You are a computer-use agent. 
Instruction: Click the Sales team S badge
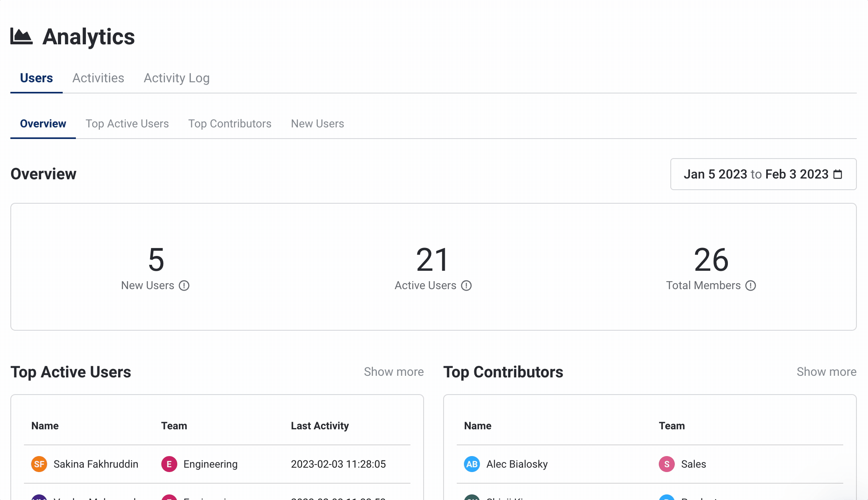pyautogui.click(x=667, y=464)
